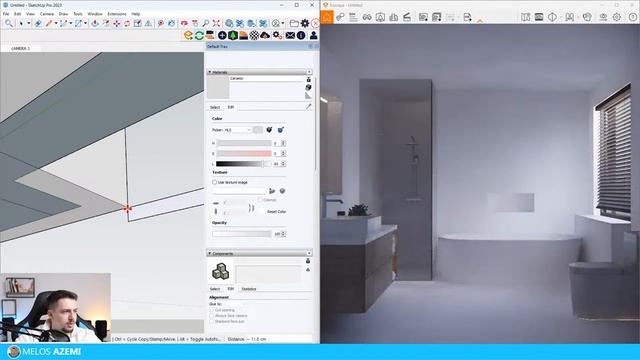640x360 pixels.
Task: Open the Extensions menu
Action: 117,14
